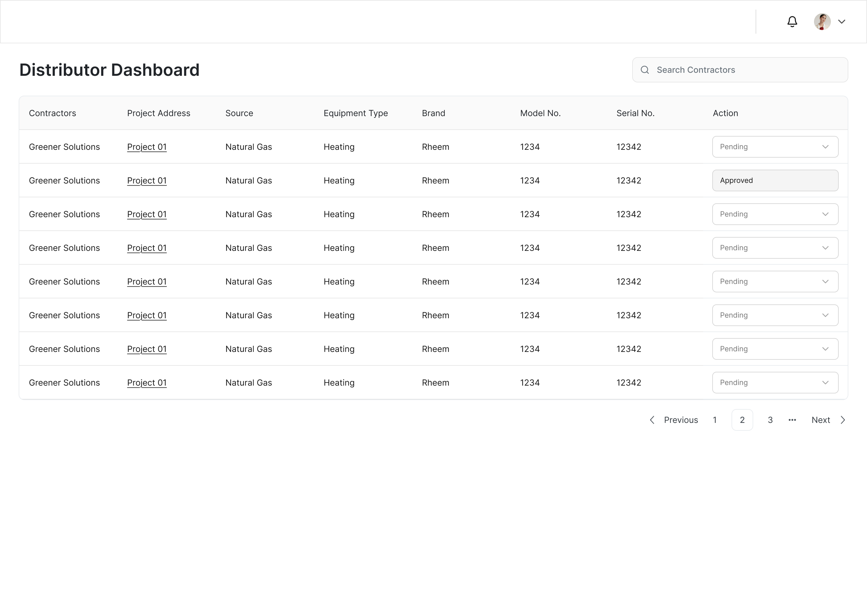Focus the Search Contractors field
The image size is (867, 616).
coord(740,70)
